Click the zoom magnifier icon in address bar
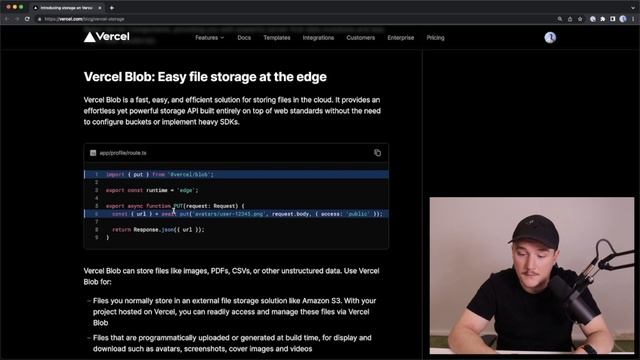 [x=560, y=19]
